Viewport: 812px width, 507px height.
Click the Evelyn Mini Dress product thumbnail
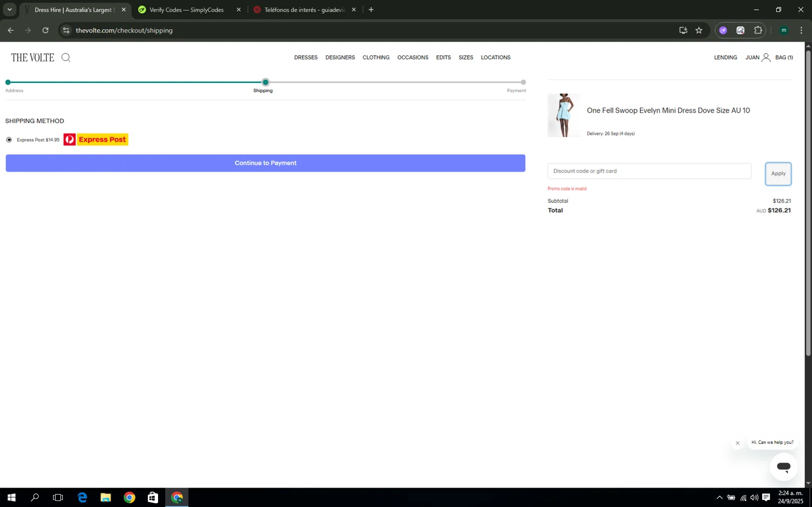pos(564,115)
